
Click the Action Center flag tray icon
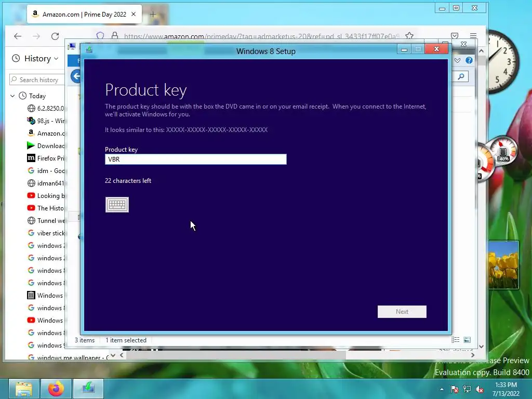455,389
